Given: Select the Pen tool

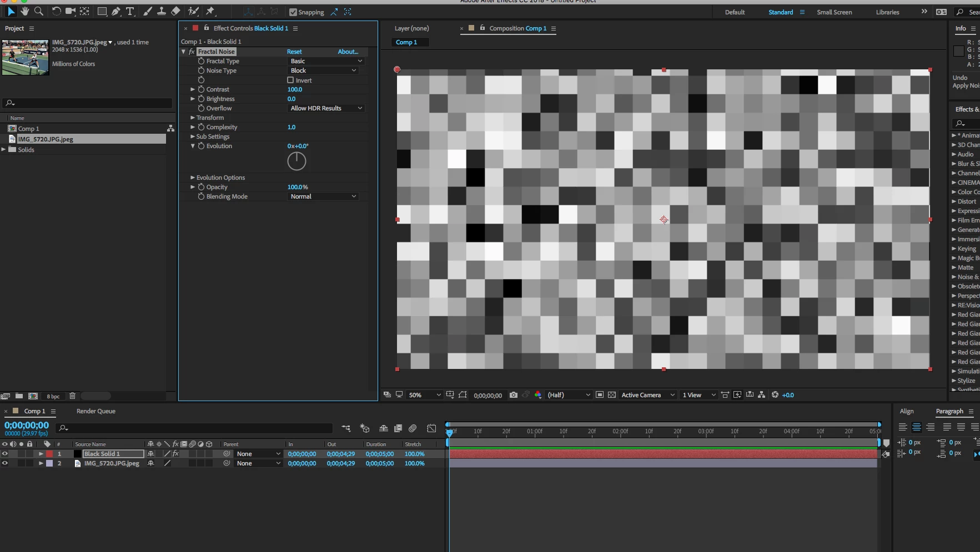Looking at the screenshot, I should (116, 11).
